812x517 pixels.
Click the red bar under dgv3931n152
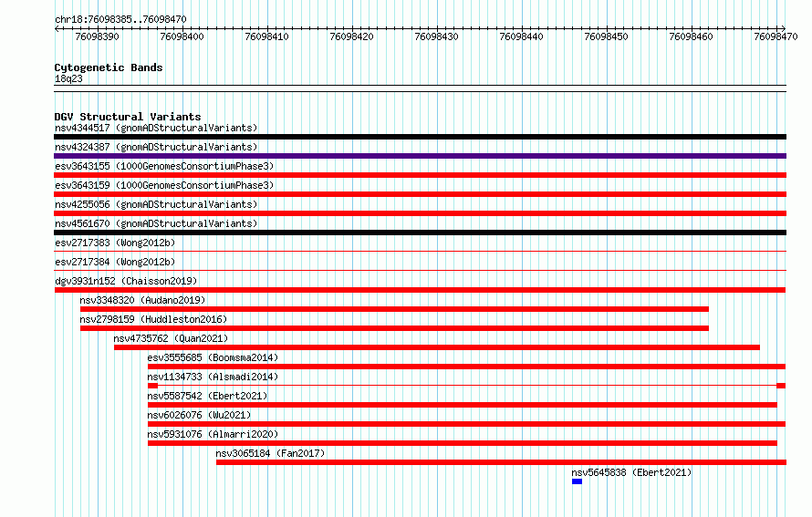(x=420, y=290)
